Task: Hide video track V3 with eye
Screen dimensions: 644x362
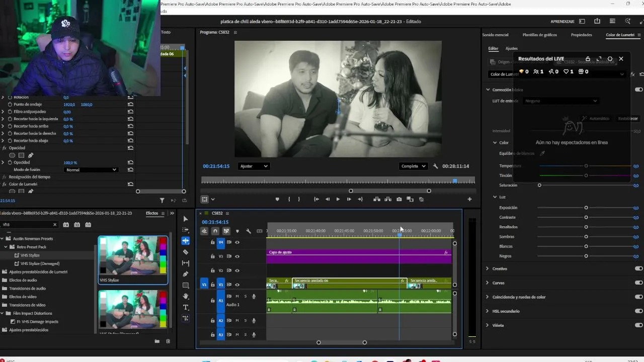Action: coord(237,256)
